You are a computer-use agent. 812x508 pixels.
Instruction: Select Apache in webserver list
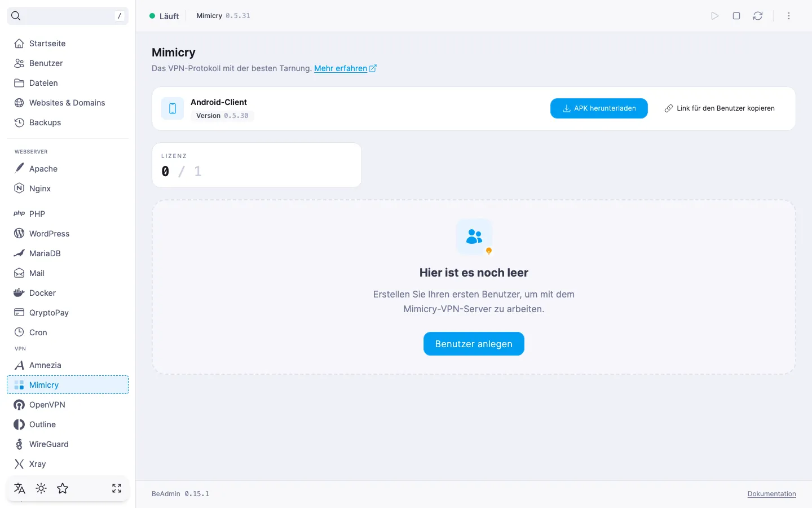tap(68, 169)
